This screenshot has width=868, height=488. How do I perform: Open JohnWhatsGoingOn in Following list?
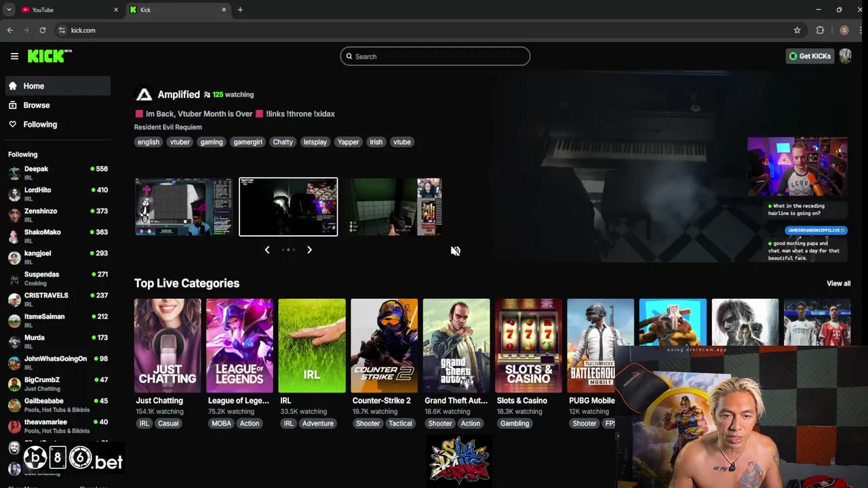pyautogui.click(x=58, y=362)
